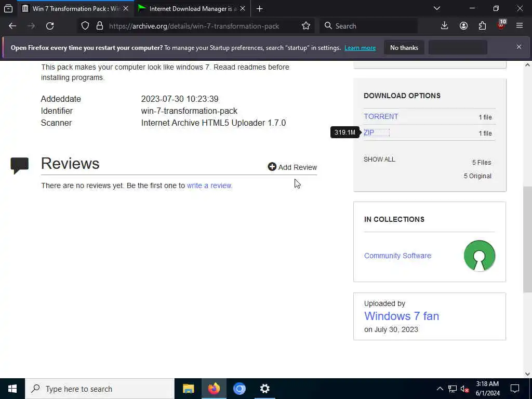Click the taskbar search box
The height and width of the screenshot is (399, 532).
click(100, 389)
